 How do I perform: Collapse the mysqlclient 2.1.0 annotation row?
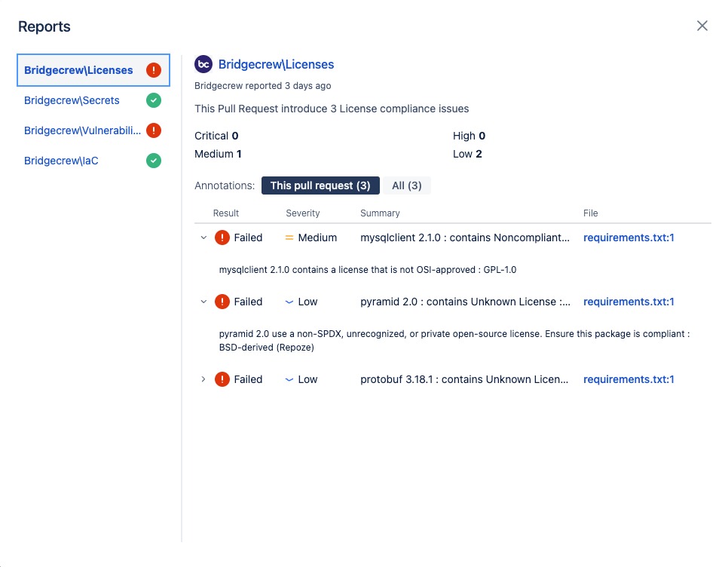203,238
